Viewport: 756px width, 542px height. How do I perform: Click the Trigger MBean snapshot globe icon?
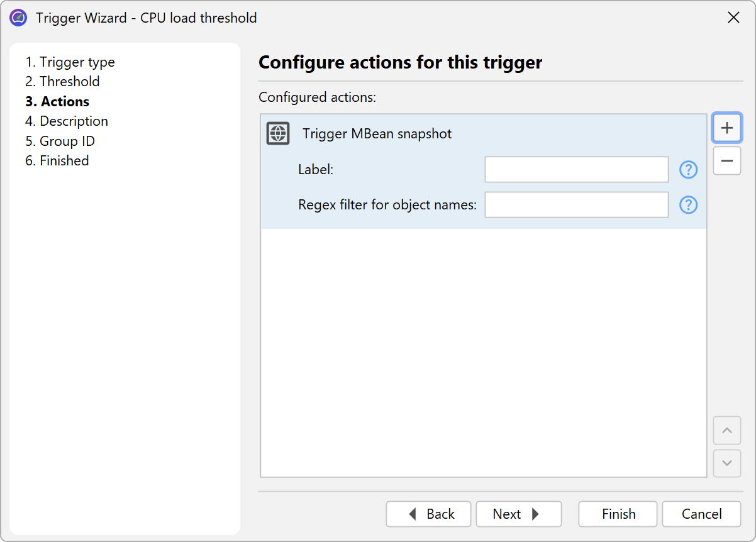[278, 134]
